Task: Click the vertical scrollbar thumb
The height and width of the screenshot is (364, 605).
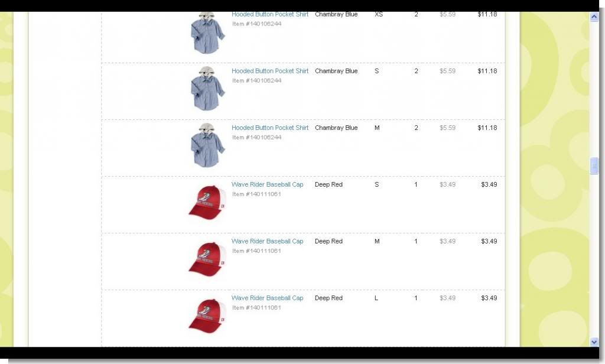Action: click(x=594, y=165)
